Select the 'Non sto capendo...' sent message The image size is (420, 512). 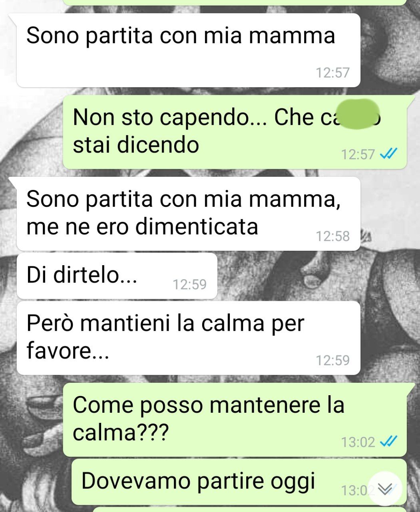click(x=235, y=132)
